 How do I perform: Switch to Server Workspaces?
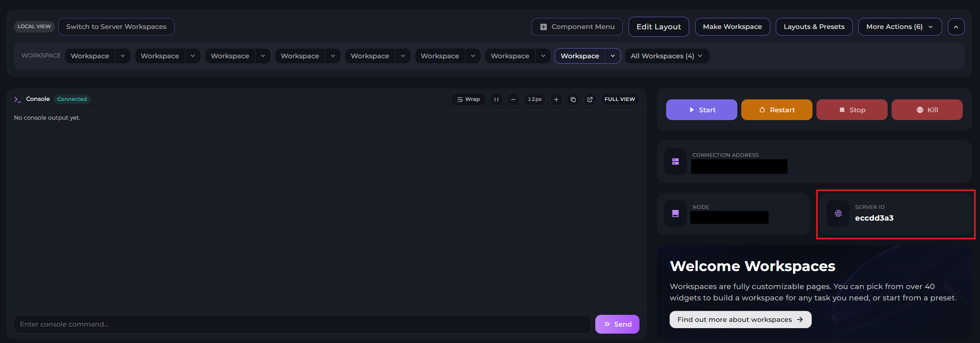pos(116,27)
